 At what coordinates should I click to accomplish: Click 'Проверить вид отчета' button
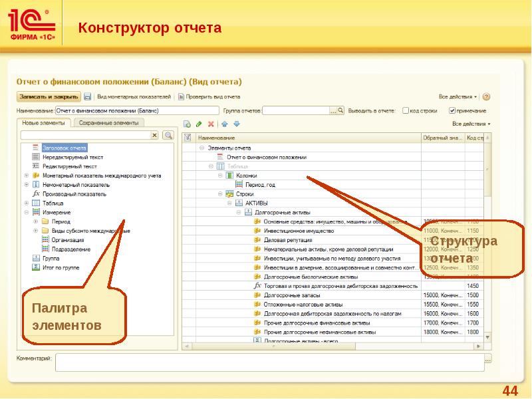pyautogui.click(x=211, y=97)
